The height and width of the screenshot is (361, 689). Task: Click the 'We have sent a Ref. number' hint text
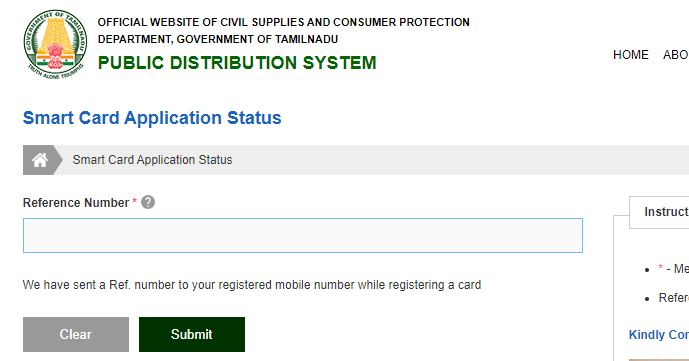pyautogui.click(x=252, y=285)
